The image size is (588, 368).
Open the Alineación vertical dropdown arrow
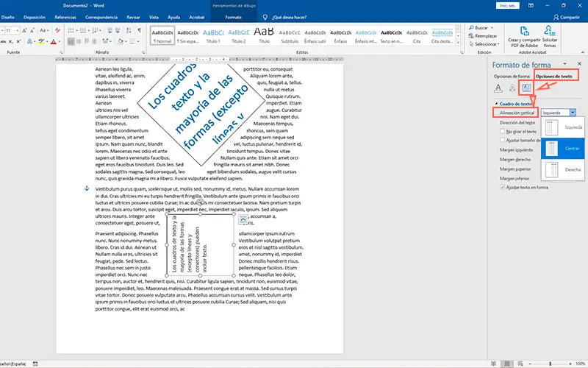click(x=573, y=113)
